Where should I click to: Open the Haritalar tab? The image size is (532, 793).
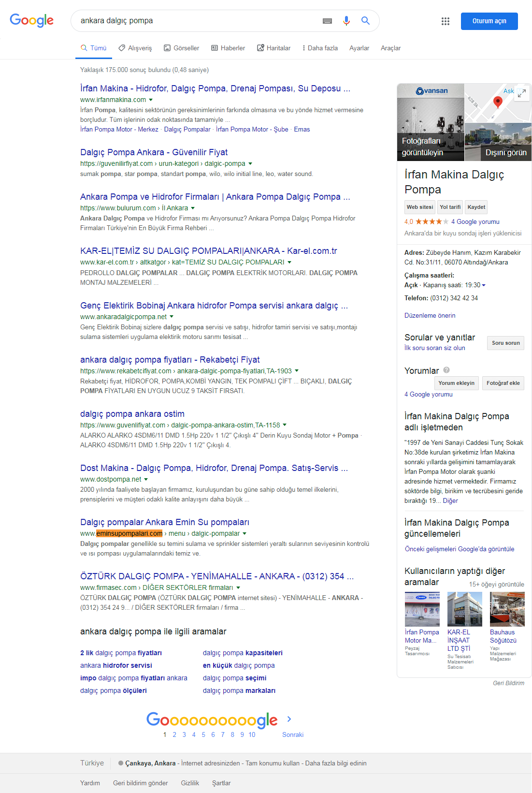coord(273,48)
